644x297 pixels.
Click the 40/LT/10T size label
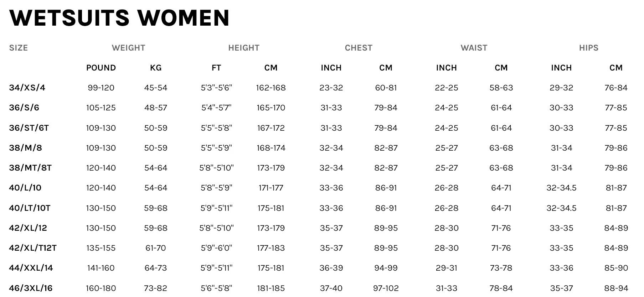[x=30, y=208]
